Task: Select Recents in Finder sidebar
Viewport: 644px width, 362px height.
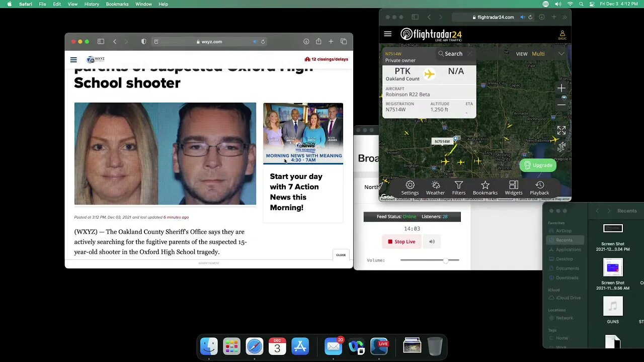Action: [564, 240]
